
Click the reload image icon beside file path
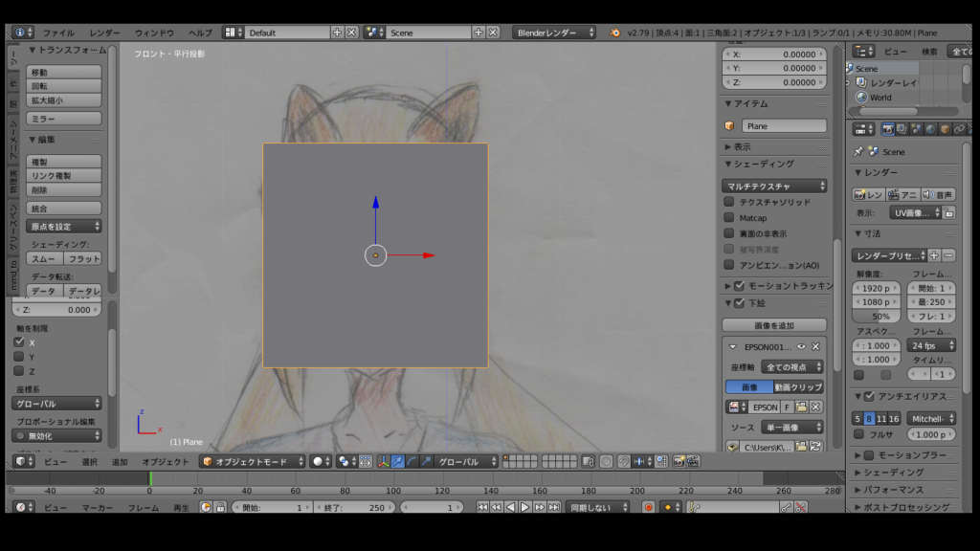(815, 447)
